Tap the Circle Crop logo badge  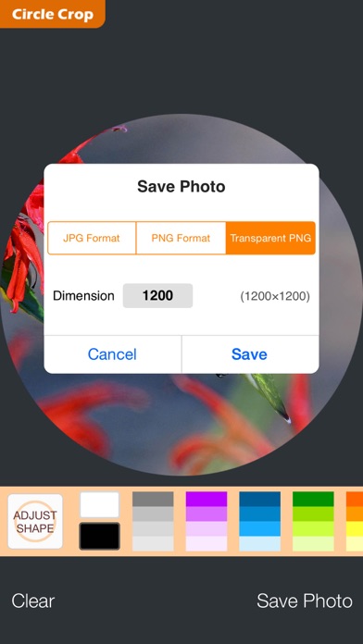coord(52,14)
